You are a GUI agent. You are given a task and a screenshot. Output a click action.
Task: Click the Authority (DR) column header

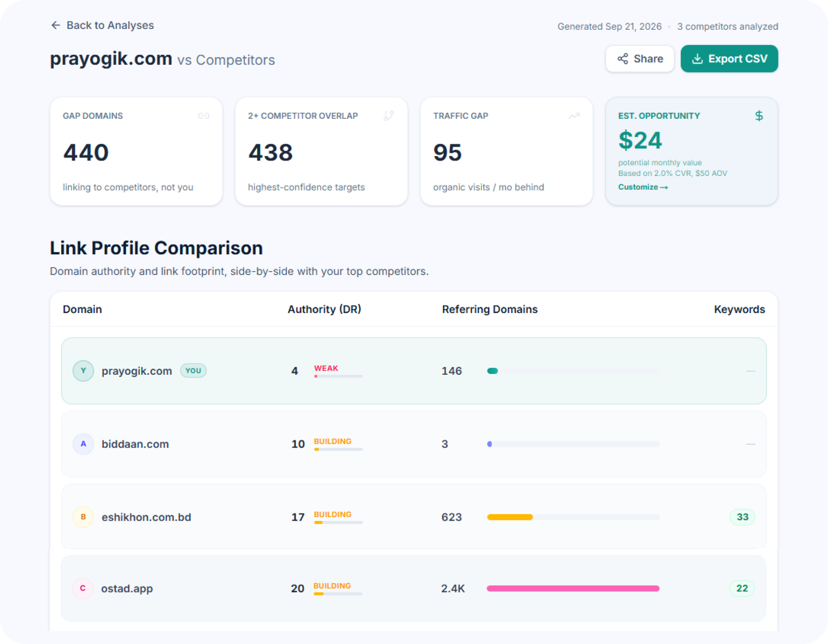[324, 309]
